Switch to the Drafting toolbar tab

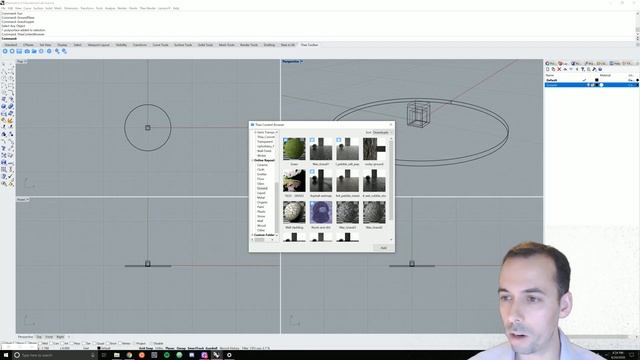tap(269, 45)
